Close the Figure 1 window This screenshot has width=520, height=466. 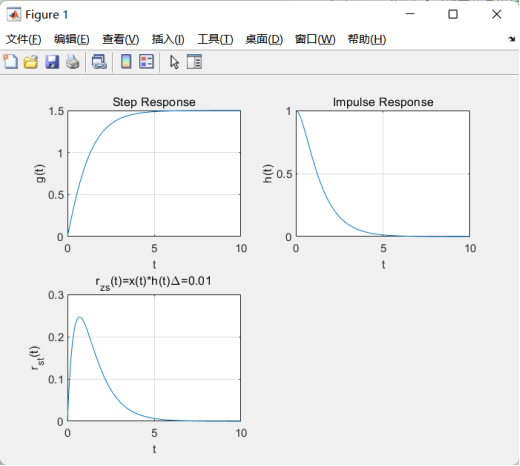pyautogui.click(x=497, y=14)
